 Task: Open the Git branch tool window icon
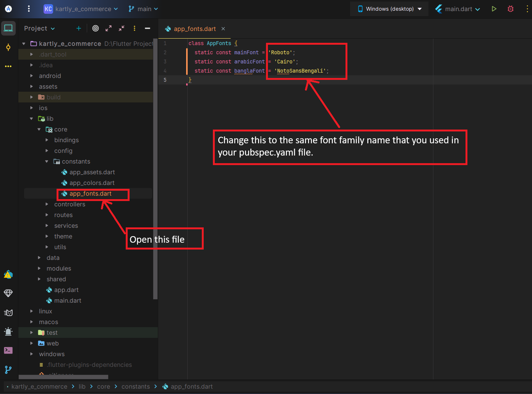tap(8, 370)
